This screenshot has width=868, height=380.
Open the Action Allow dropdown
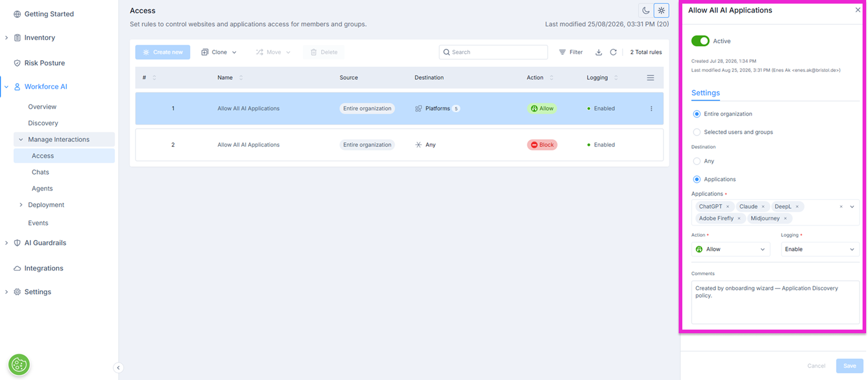pyautogui.click(x=730, y=249)
